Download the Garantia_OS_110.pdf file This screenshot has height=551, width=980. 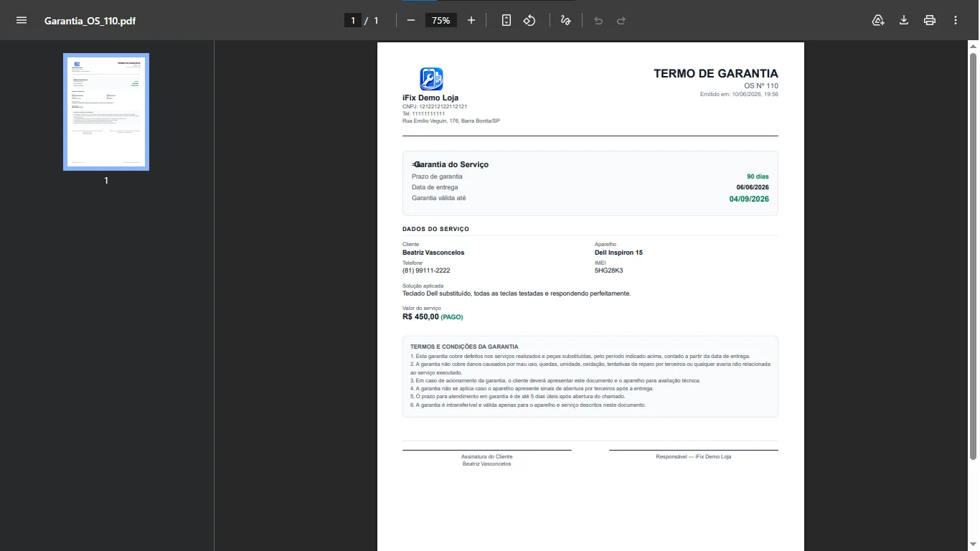click(x=904, y=20)
